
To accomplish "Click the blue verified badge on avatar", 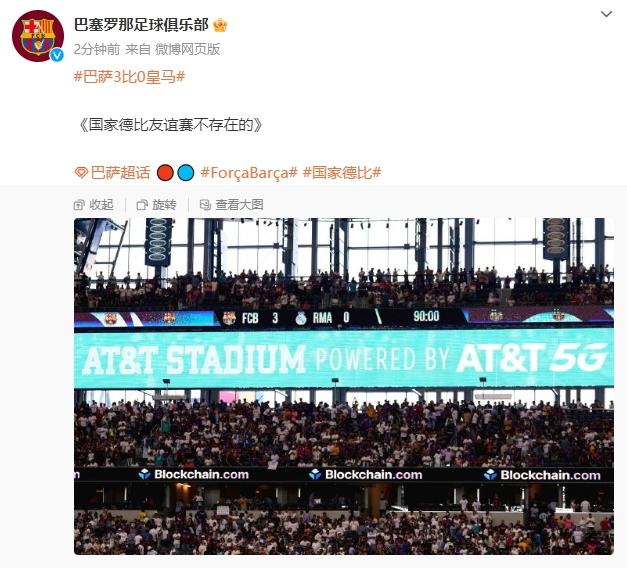I will (x=57, y=55).
